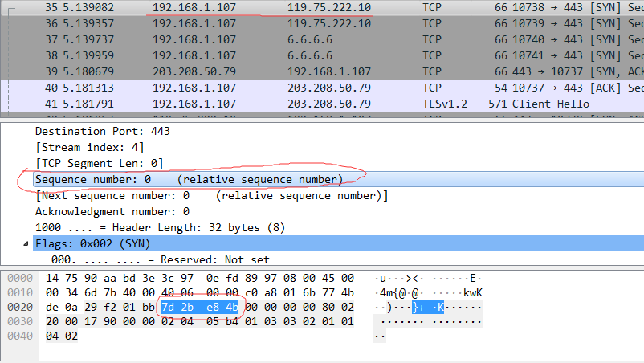Screen dimensions: 644x363
Task: Click the highlighted hex bytes 7d 2b e8 4b
Action: (x=200, y=307)
